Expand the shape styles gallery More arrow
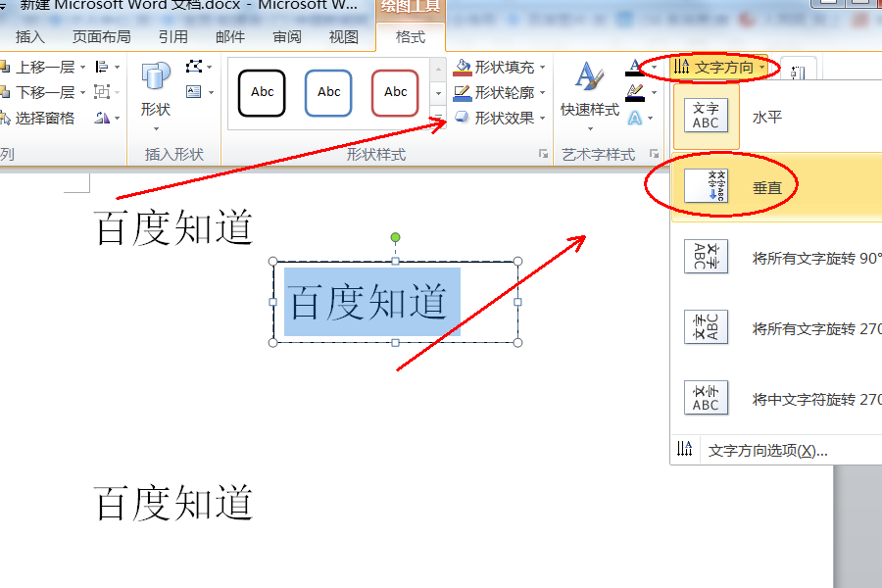Screen dimensions: 882x588 [x=438, y=116]
